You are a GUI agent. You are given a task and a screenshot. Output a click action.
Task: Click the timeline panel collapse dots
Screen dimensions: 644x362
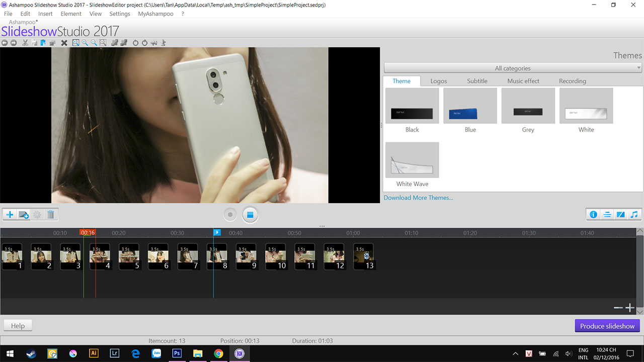322,226
